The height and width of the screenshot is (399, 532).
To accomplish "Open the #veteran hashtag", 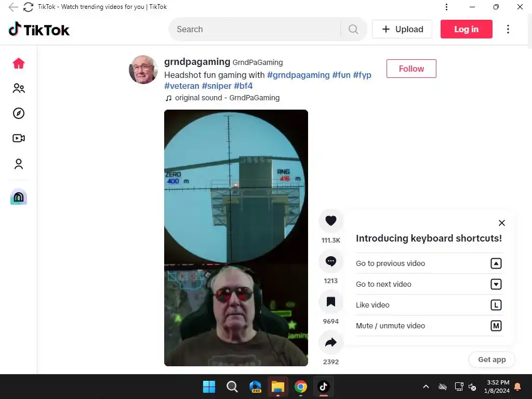I will click(181, 86).
